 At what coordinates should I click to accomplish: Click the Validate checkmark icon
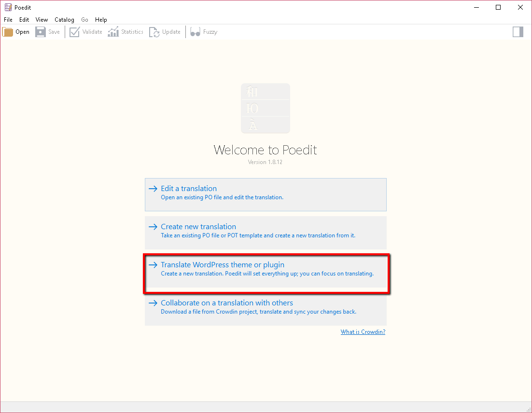pyautogui.click(x=74, y=32)
